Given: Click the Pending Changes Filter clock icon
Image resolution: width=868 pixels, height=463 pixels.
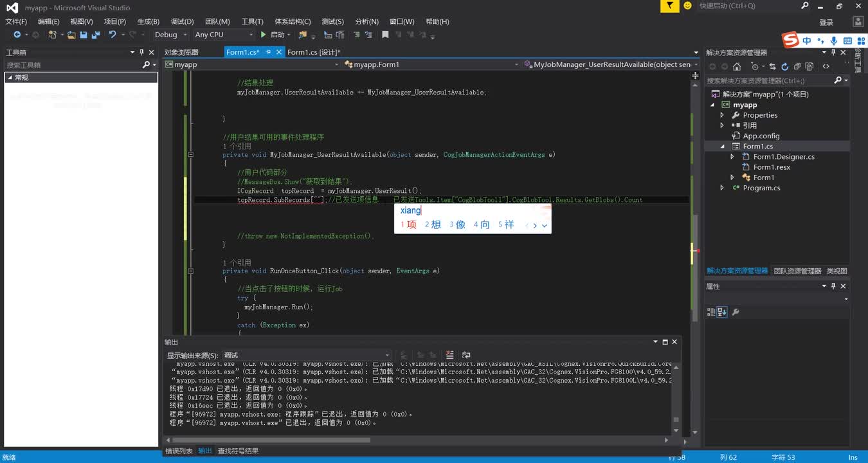Looking at the screenshot, I should (755, 66).
